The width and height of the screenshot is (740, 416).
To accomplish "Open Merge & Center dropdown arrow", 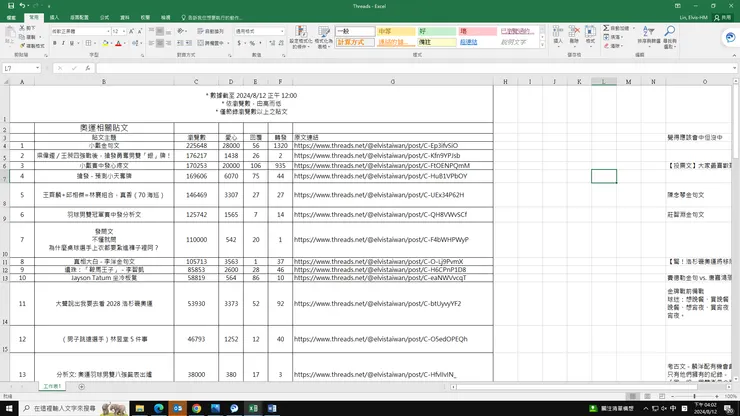I will click(228, 43).
